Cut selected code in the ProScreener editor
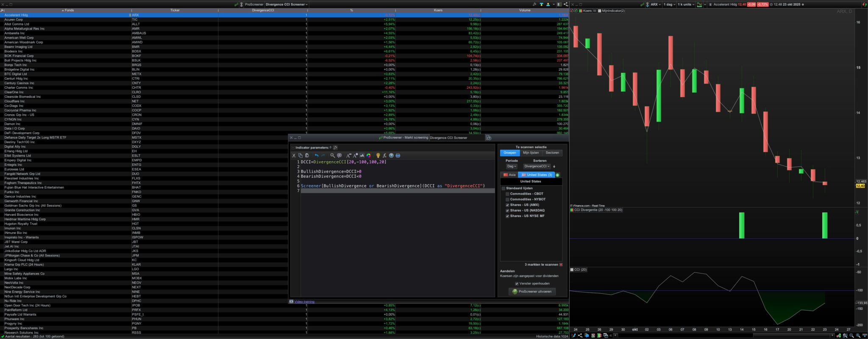868x339 pixels. [294, 155]
